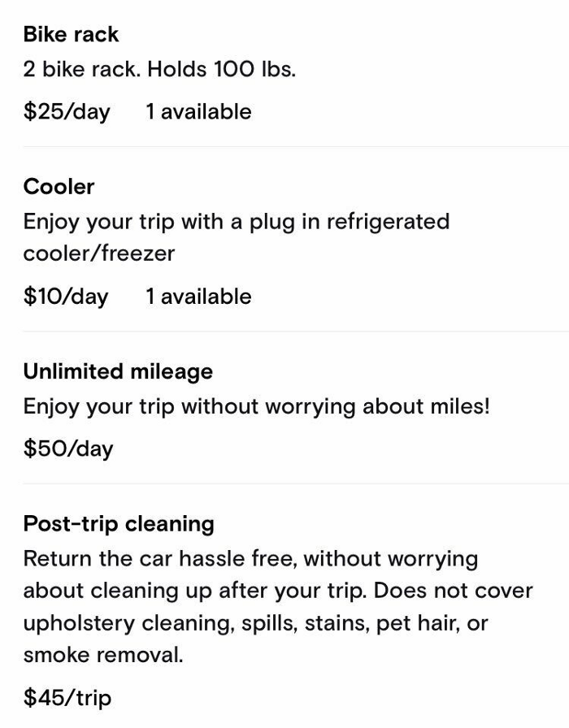Click the Cooler $10/day price

pos(66,297)
